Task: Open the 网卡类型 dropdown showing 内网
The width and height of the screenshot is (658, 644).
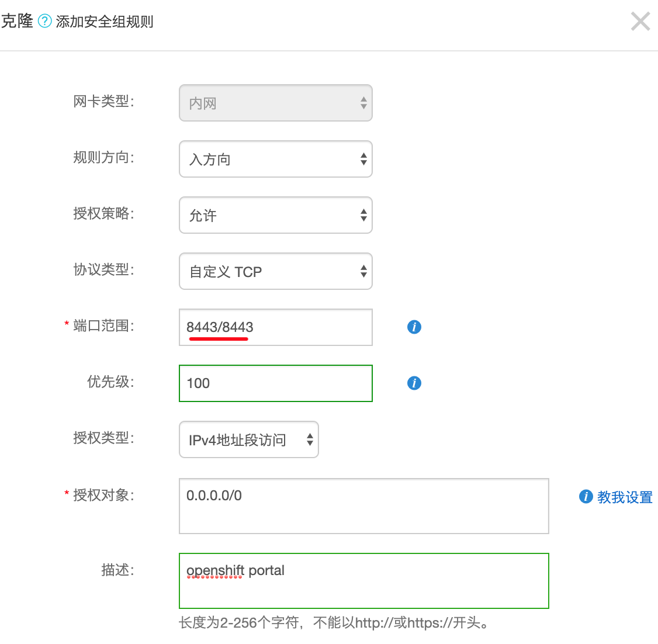Action: 276,103
